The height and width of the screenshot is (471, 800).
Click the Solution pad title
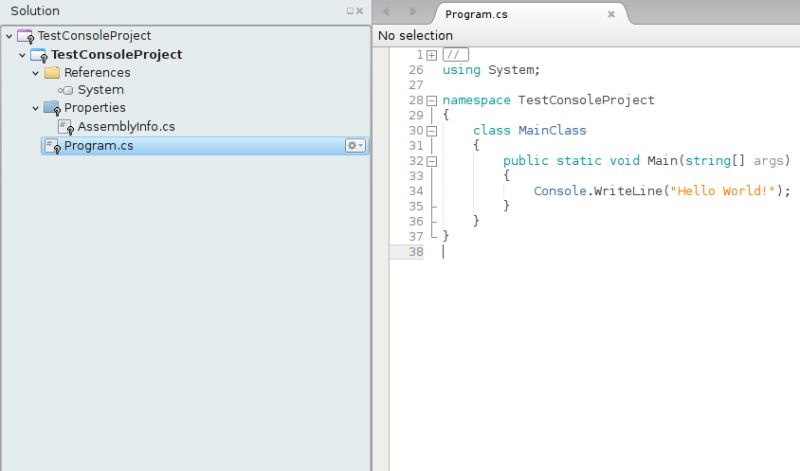pos(35,11)
